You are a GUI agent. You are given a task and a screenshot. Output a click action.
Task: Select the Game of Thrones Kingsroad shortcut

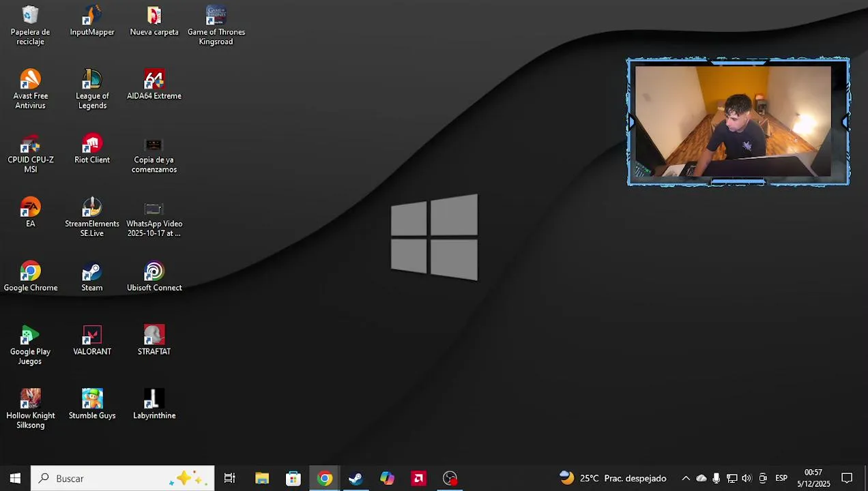pyautogui.click(x=216, y=25)
